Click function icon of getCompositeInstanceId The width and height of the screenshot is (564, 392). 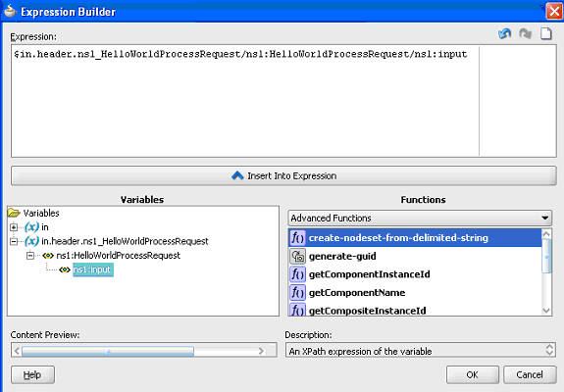click(297, 310)
